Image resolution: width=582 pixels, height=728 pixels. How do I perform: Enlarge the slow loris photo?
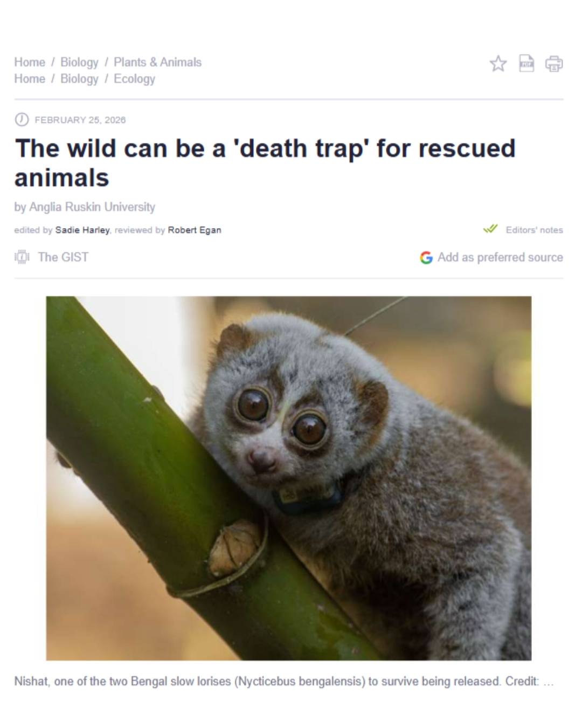click(x=288, y=478)
